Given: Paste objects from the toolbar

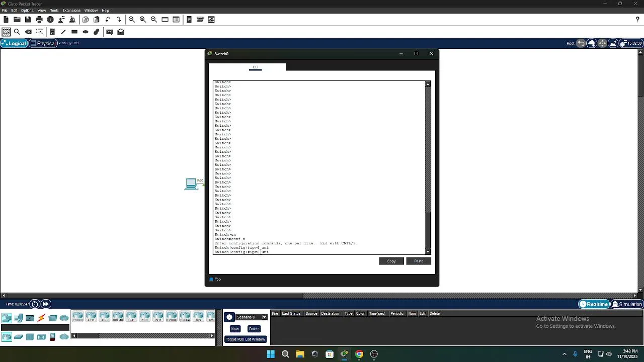Looking at the screenshot, I should pyautogui.click(x=97, y=20).
